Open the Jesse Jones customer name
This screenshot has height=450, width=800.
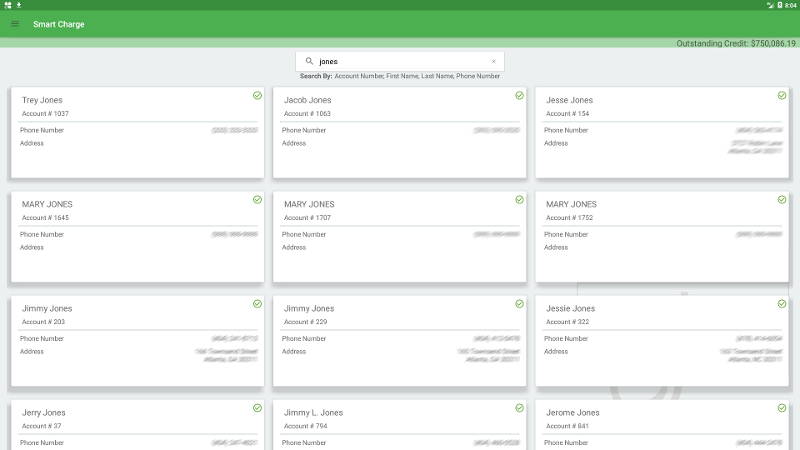569,100
